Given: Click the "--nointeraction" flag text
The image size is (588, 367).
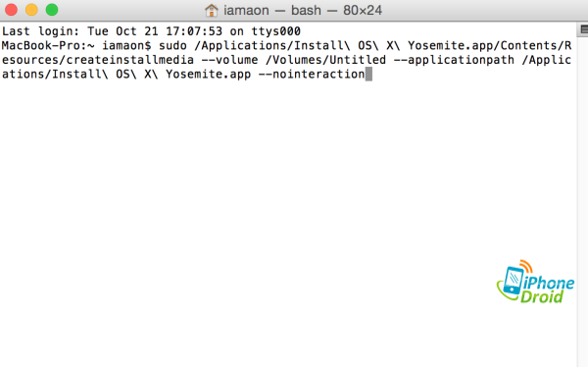Looking at the screenshot, I should tap(312, 74).
